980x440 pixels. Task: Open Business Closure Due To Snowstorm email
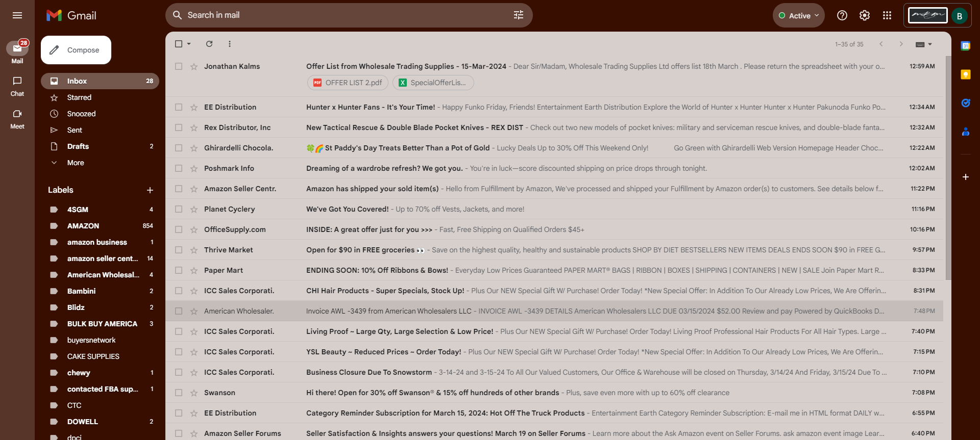point(554,372)
